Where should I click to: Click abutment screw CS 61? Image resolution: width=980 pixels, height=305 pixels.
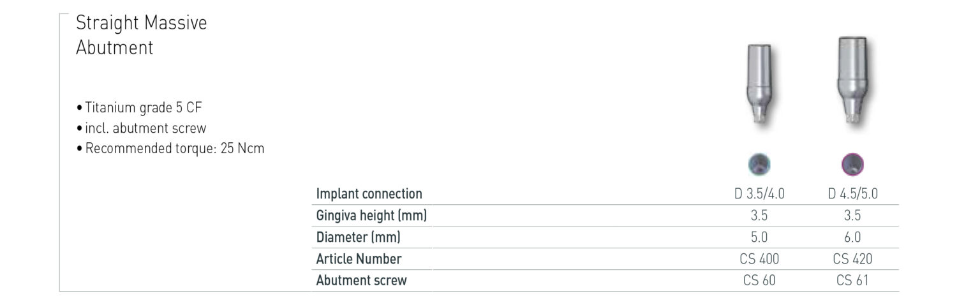point(852,280)
